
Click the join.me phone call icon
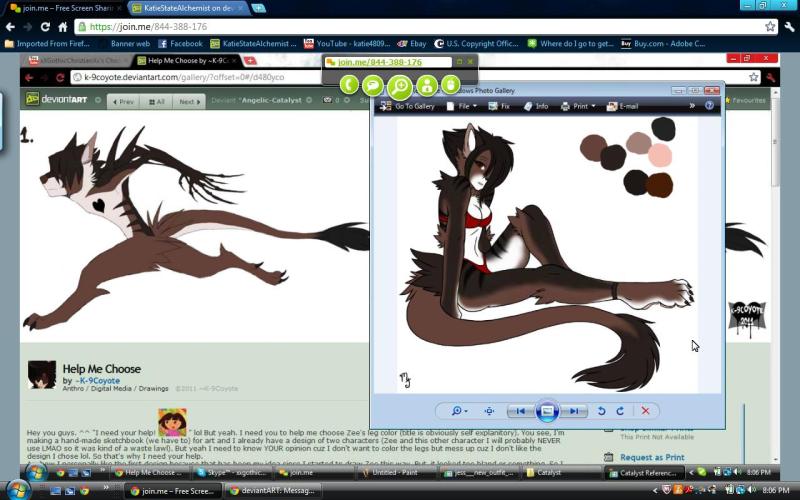tap(349, 85)
